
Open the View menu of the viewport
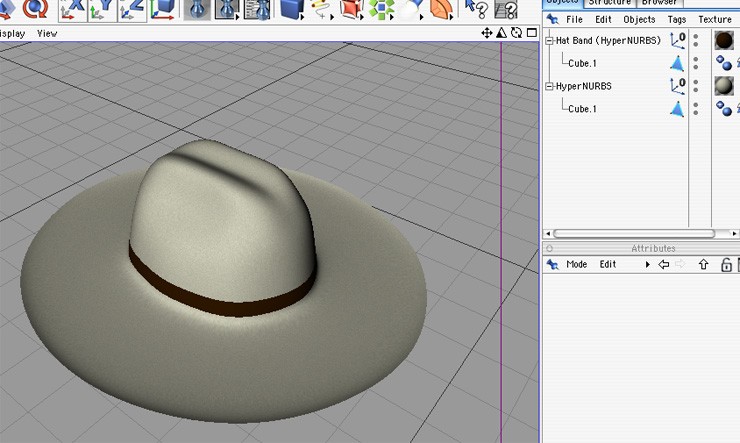point(47,33)
